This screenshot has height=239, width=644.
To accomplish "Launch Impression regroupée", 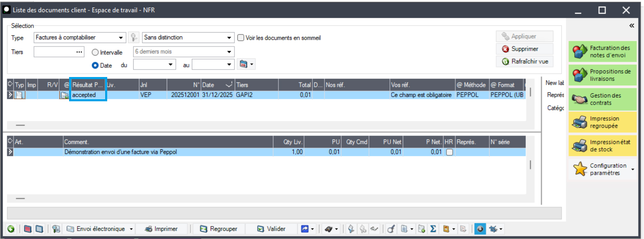I will [603, 123].
